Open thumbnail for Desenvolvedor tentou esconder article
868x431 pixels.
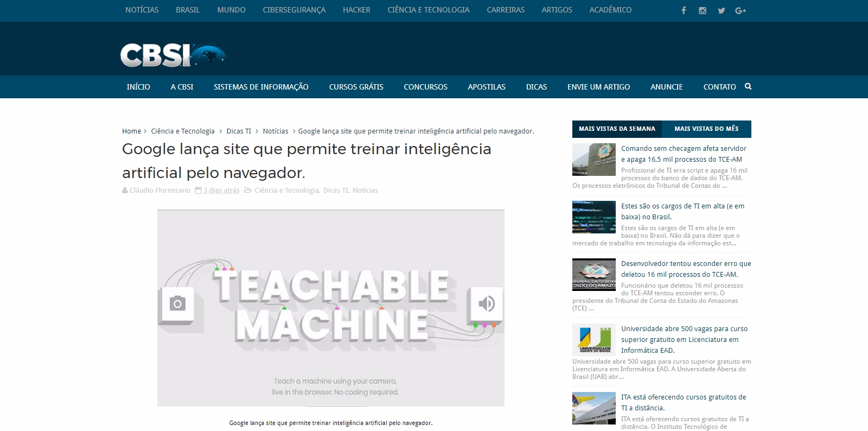pyautogui.click(x=594, y=275)
